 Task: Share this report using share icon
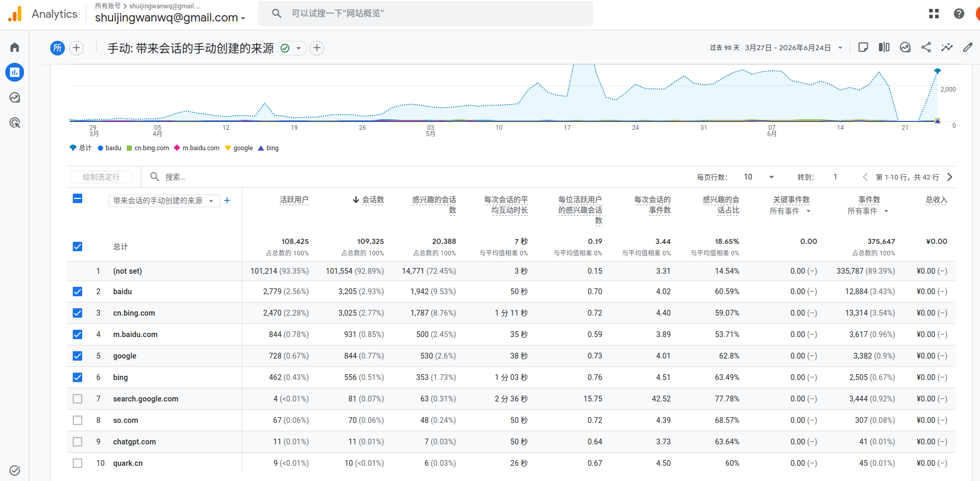tap(926, 48)
